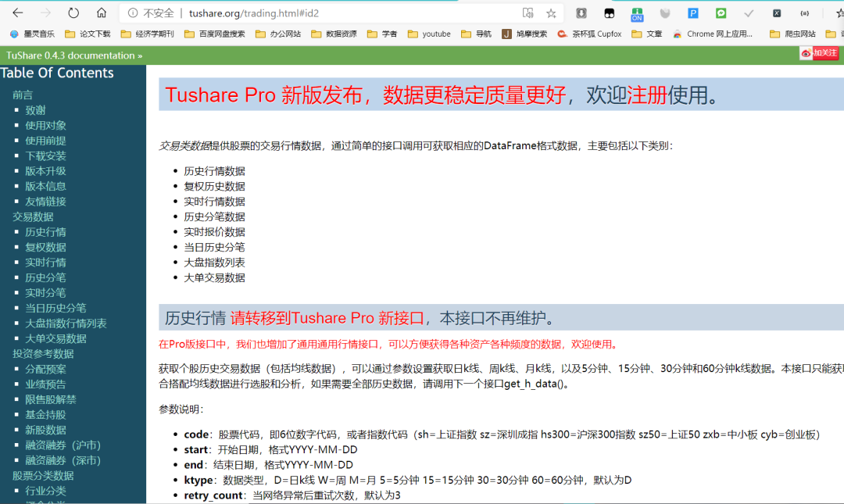Click the red 加关注 follow button

(x=824, y=53)
